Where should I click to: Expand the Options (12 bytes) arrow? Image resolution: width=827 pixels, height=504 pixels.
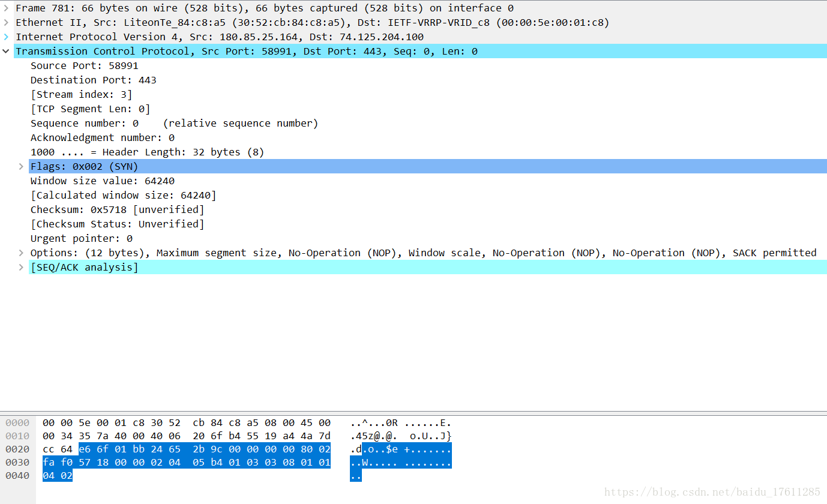[22, 253]
